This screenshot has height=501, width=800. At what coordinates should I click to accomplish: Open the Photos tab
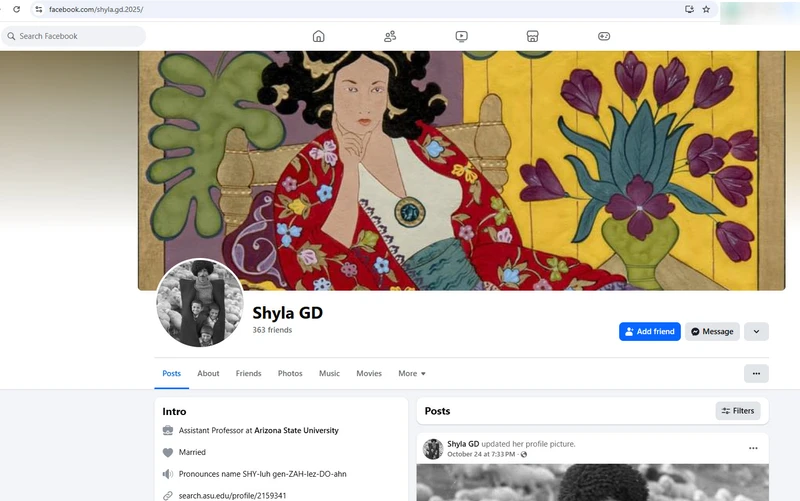[x=290, y=373]
